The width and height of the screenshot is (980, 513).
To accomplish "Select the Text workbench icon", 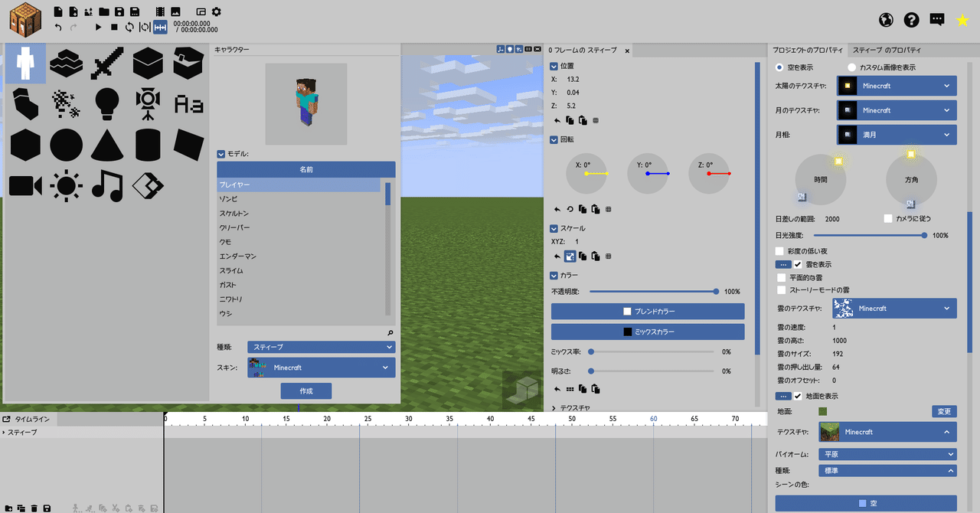I will coord(188,103).
